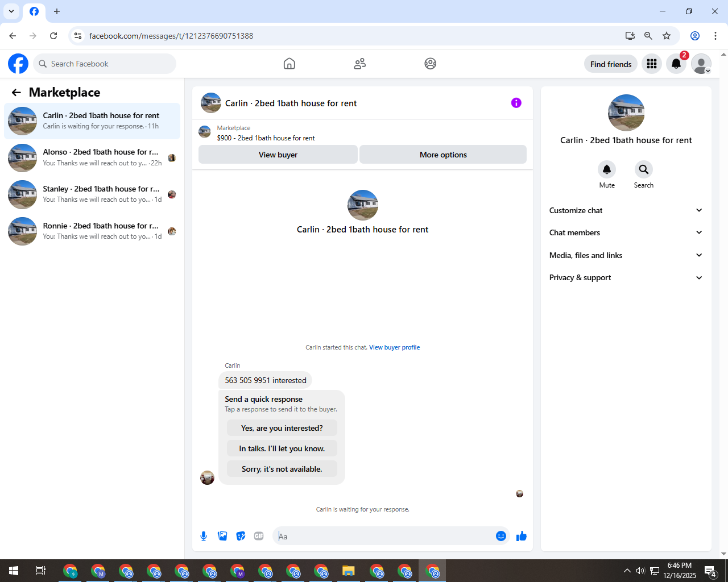
Task: Bookmark this page with the star icon
Action: [667, 36]
